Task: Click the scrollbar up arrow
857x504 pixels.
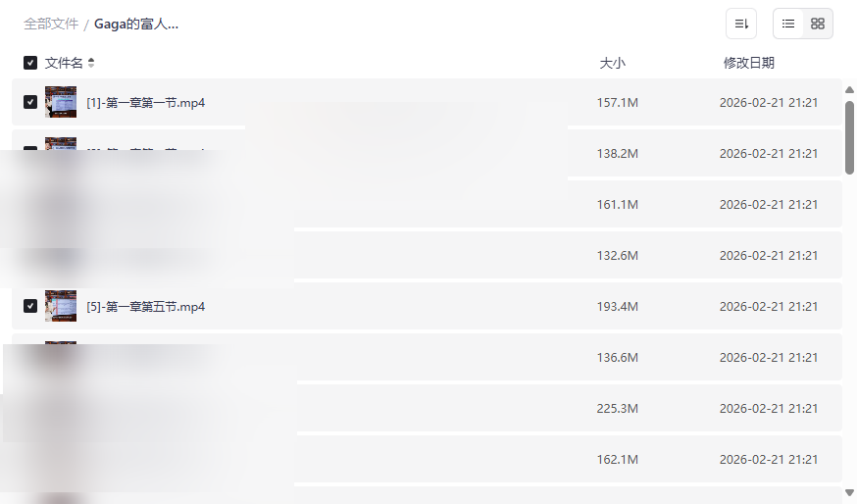Action: pos(849,90)
